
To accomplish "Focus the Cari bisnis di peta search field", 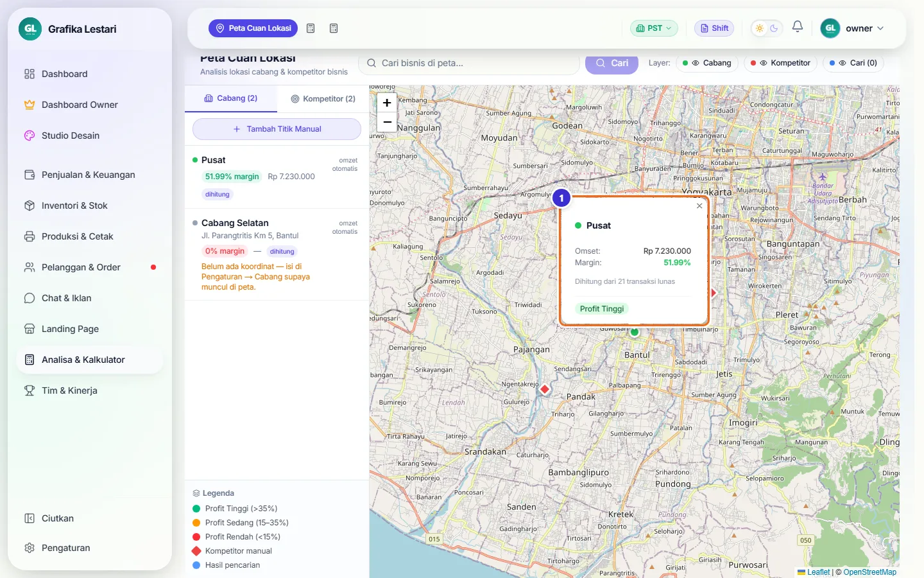I will click(469, 63).
